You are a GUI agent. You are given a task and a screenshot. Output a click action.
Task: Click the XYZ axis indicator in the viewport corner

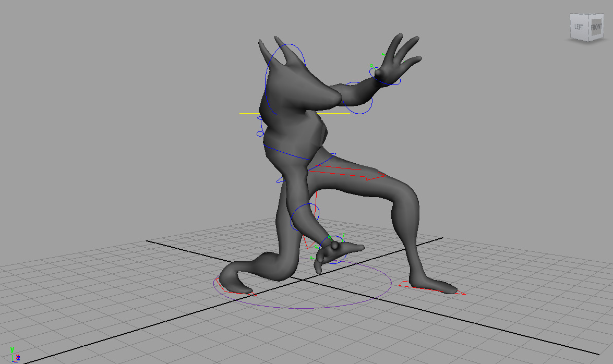[15, 354]
